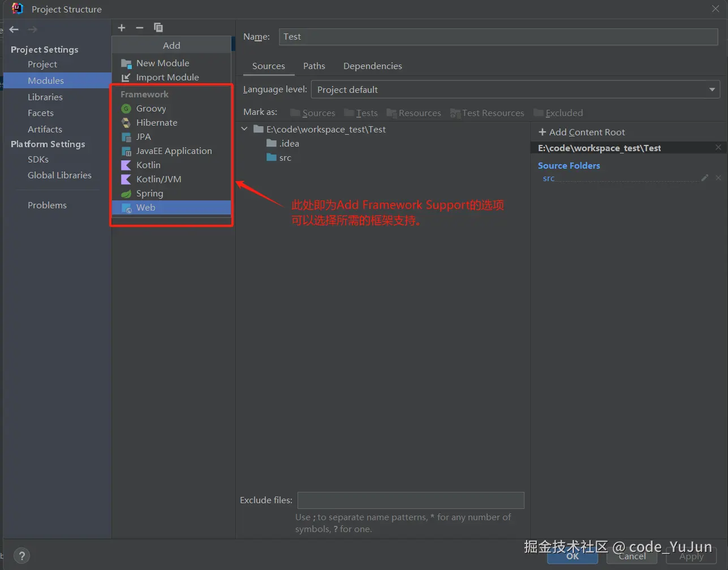Click the pencil edit icon beside src

[x=705, y=178]
